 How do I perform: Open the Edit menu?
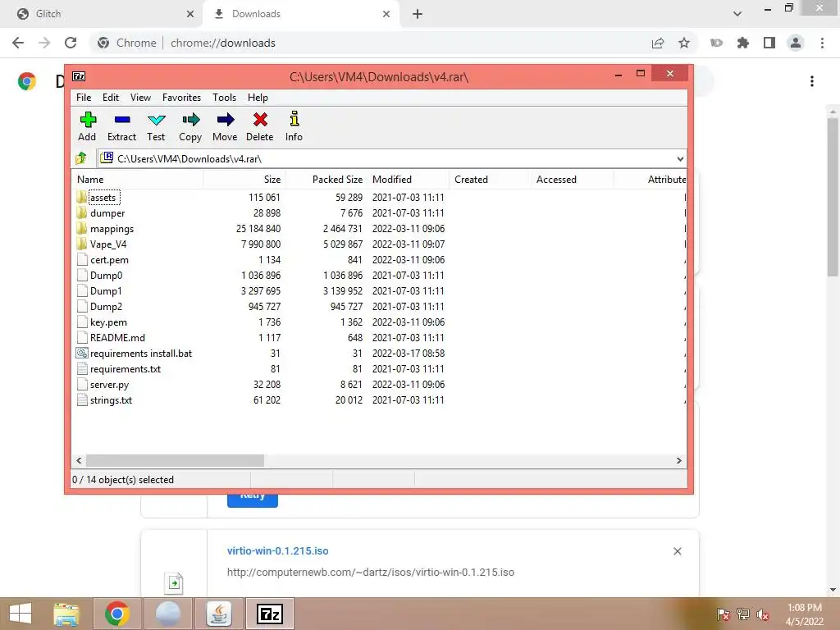[111, 98]
